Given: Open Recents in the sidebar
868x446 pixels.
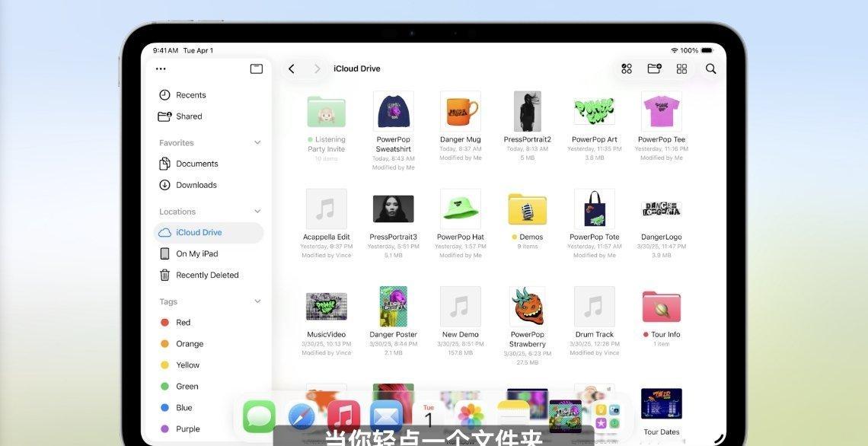Looking at the screenshot, I should point(209,95).
